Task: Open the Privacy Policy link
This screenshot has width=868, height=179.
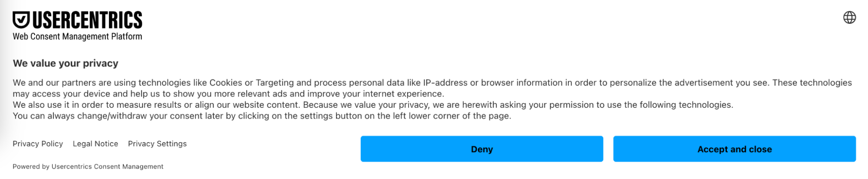Action: (38, 144)
